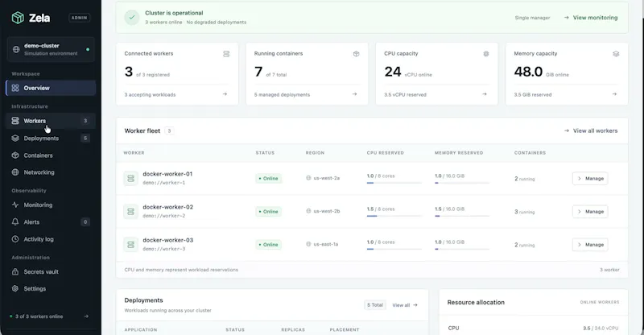This screenshot has width=644, height=335.
Task: Open View monitoring link
Action: click(591, 18)
